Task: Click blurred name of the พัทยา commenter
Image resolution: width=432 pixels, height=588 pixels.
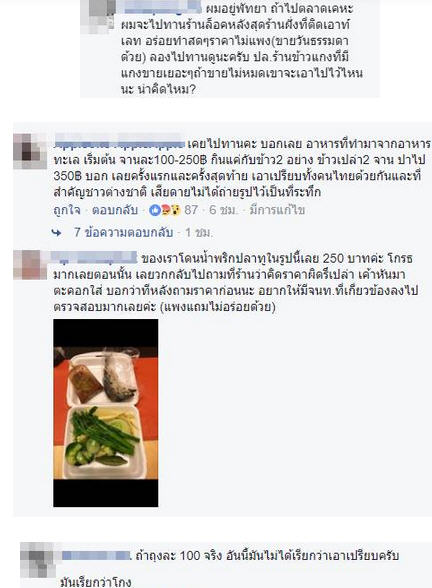Action: pyautogui.click(x=162, y=8)
